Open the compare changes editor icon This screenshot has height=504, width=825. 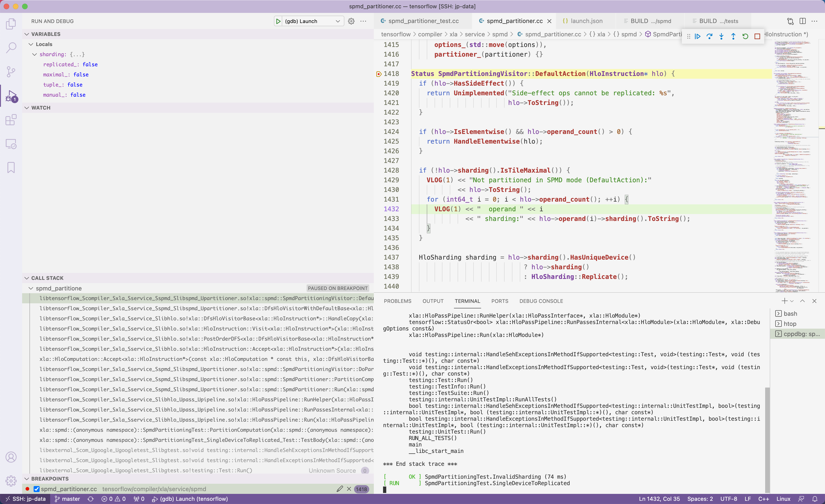coord(790,21)
